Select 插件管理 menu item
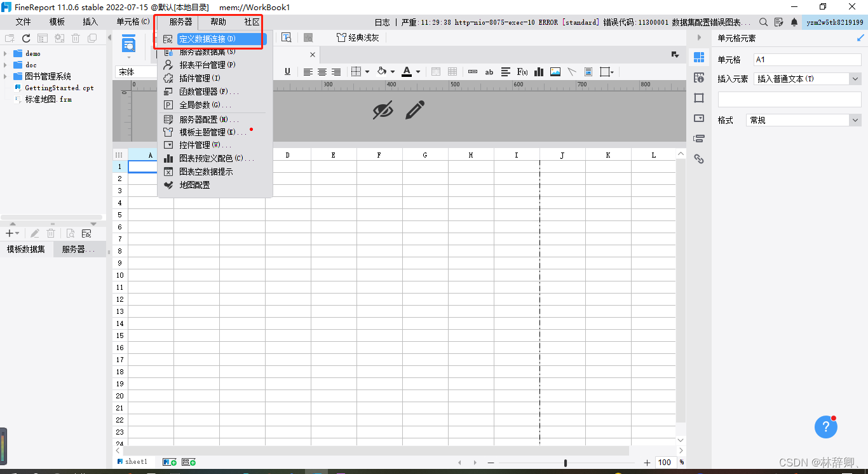868x474 pixels. [215, 78]
